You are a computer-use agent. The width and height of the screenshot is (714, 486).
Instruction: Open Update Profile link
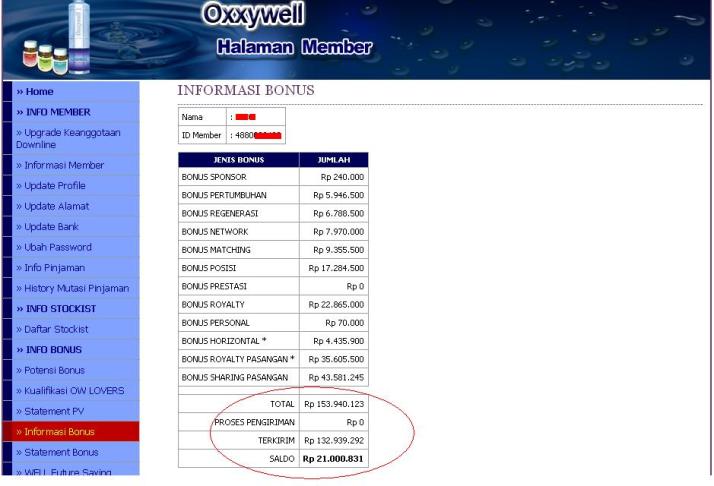(x=51, y=185)
